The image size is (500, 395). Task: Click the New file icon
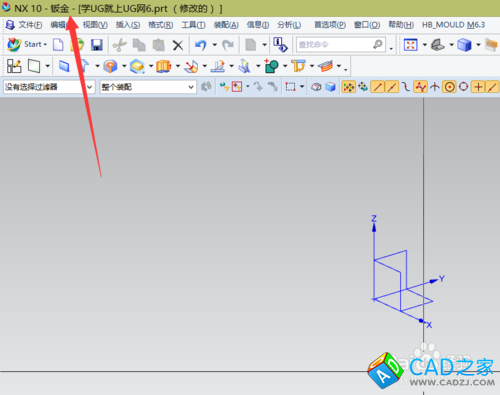tap(58, 45)
